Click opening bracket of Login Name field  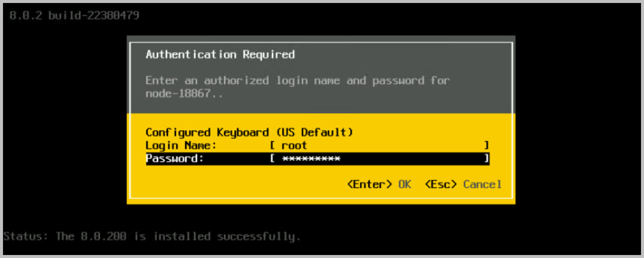pyautogui.click(x=272, y=146)
